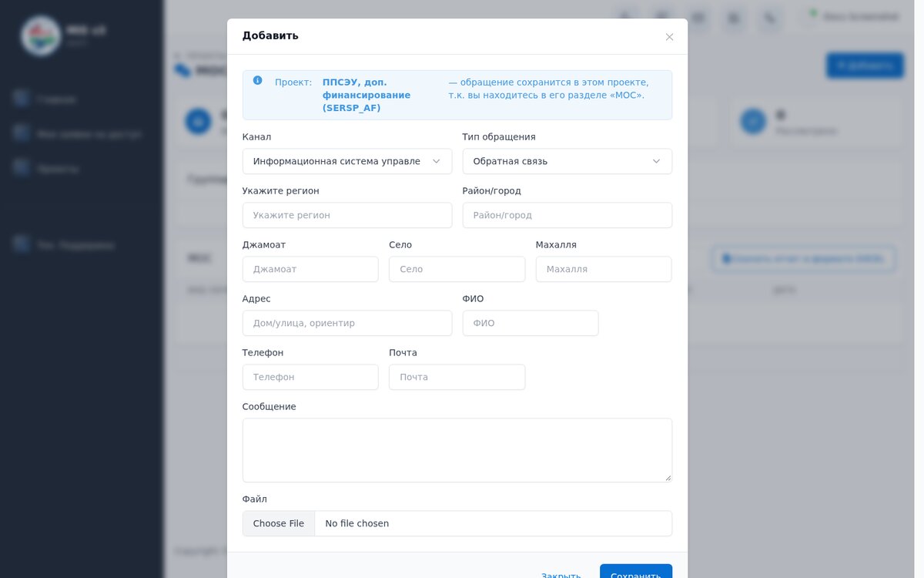Select the Район/город input field
This screenshot has width=924, height=578.
pos(567,215)
